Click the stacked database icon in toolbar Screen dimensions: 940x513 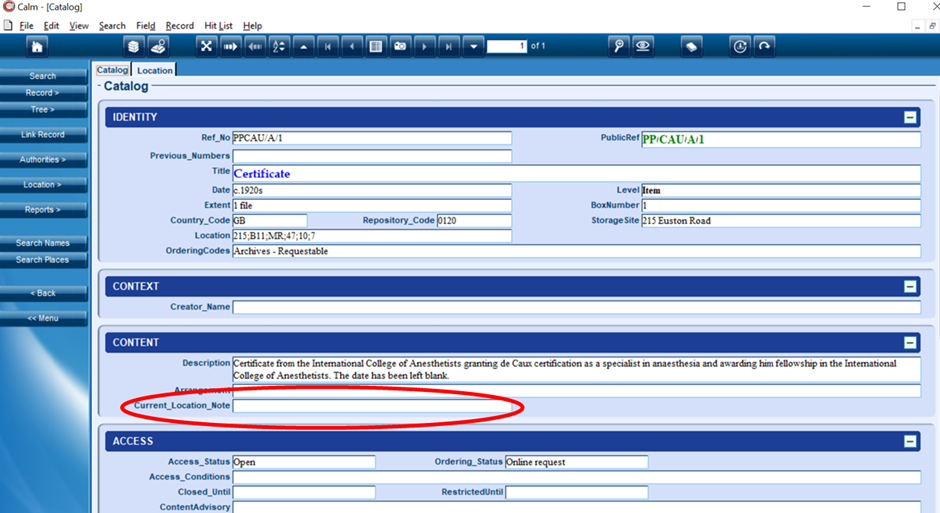134,46
